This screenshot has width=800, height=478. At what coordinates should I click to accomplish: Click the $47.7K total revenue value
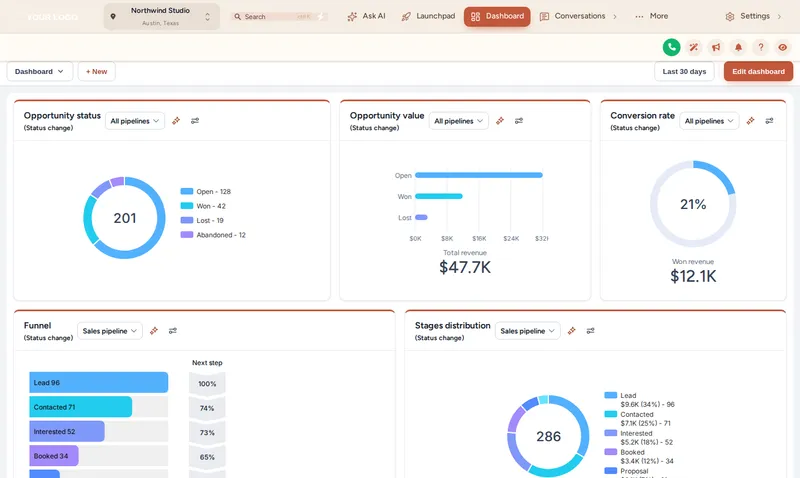click(465, 267)
